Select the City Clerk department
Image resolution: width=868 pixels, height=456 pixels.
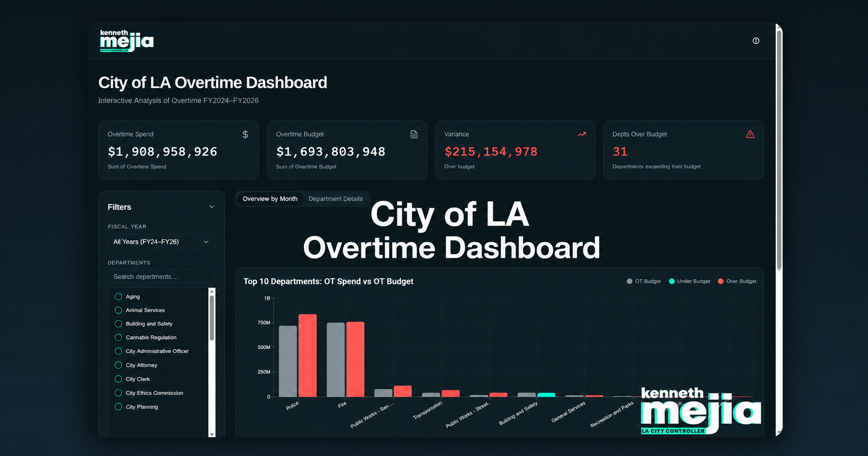pyautogui.click(x=118, y=379)
